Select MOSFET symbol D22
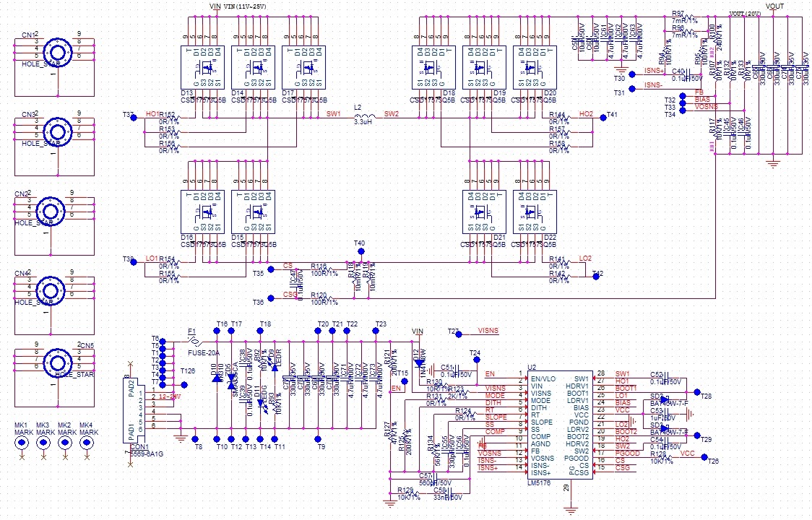This screenshot has height=520, width=812. click(x=535, y=212)
